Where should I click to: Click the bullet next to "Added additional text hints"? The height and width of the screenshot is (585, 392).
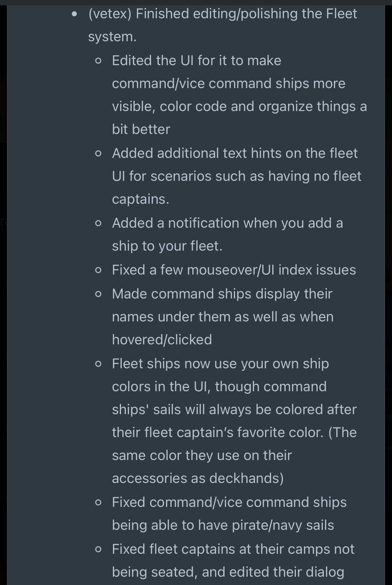pyautogui.click(x=98, y=154)
